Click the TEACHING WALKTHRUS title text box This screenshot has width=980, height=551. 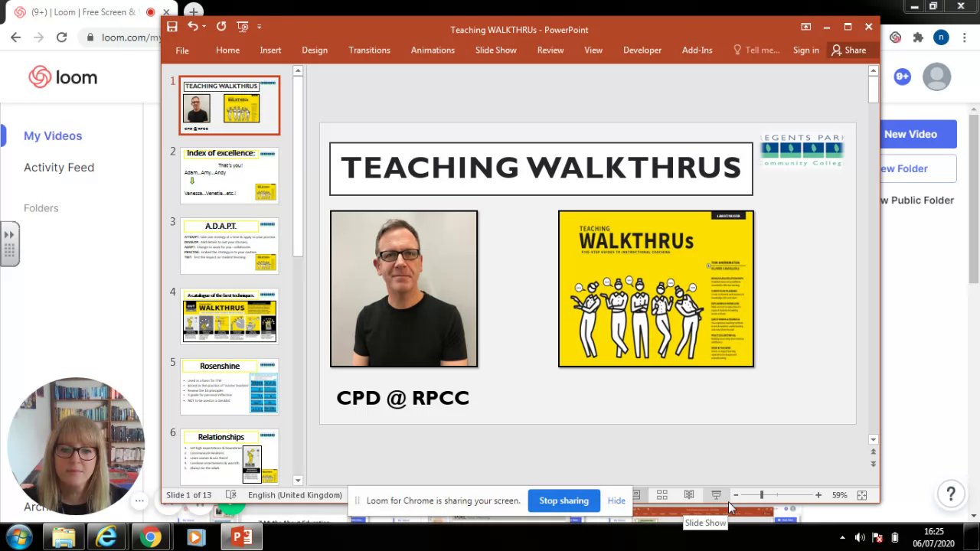click(x=541, y=168)
